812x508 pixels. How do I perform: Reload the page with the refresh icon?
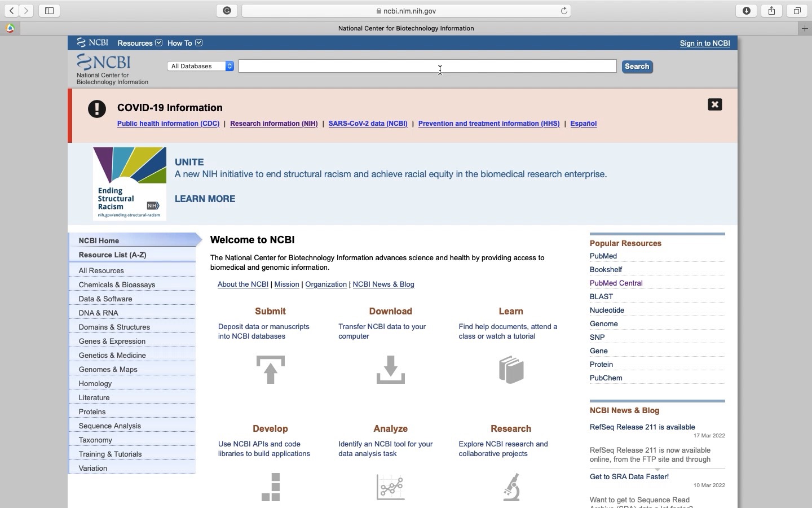(x=563, y=11)
